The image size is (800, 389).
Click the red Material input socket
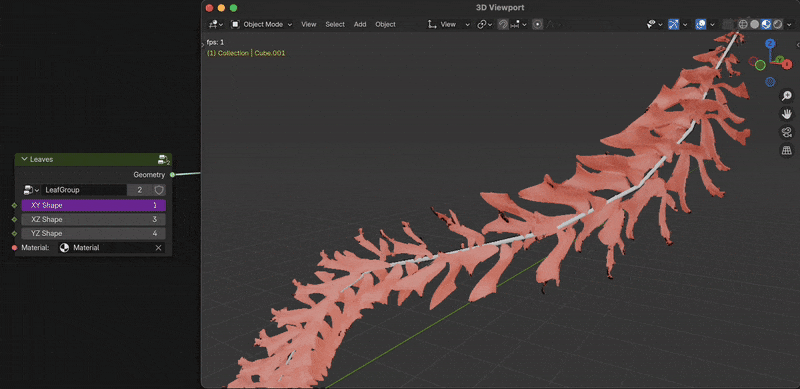click(14, 248)
